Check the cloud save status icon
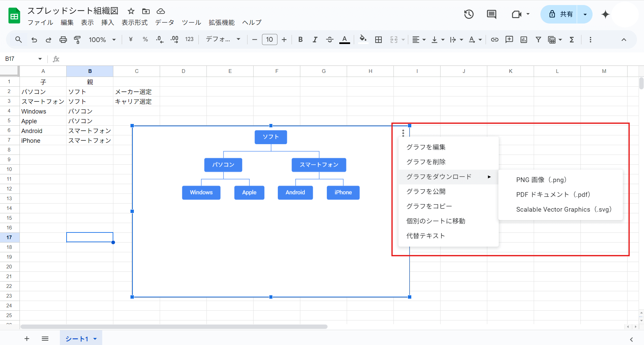Screen dimensions: 644x345 tap(161, 11)
